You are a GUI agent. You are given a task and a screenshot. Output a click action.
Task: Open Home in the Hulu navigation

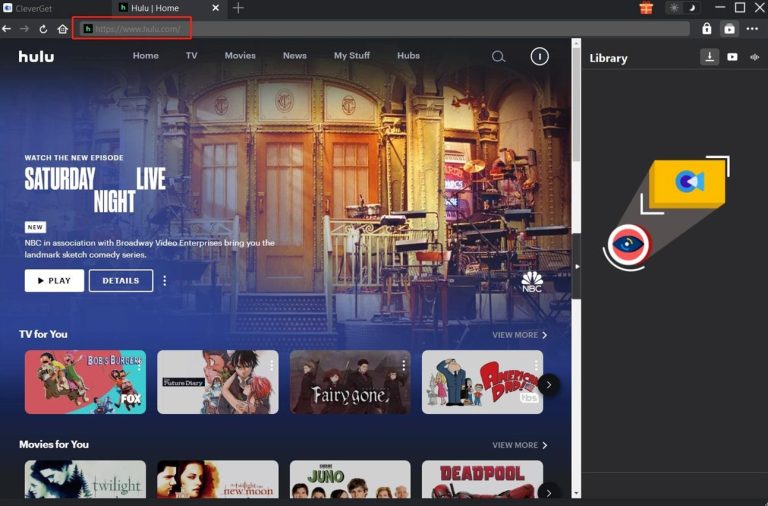tap(145, 56)
